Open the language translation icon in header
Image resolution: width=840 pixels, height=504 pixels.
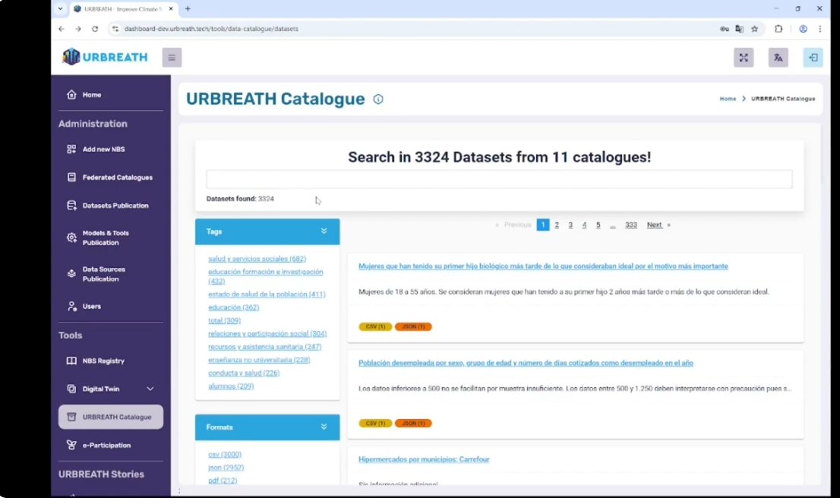click(778, 58)
